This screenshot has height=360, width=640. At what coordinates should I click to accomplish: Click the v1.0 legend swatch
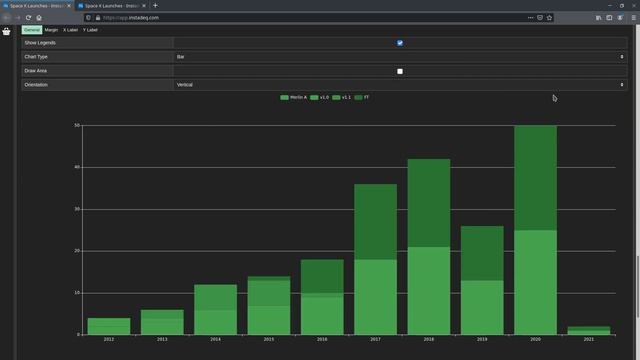click(314, 98)
